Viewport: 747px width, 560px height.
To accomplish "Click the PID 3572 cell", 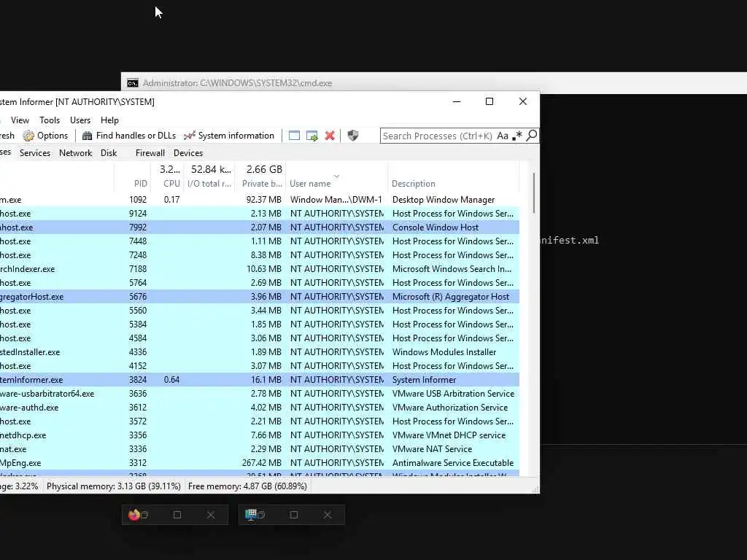I will tap(138, 421).
